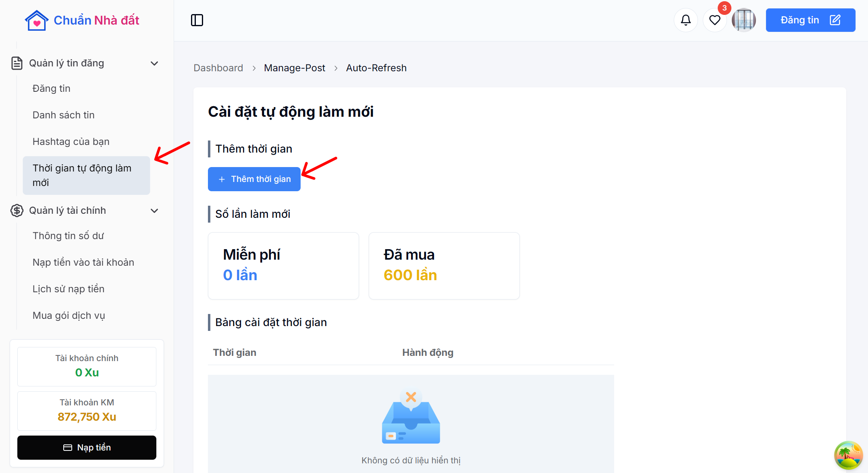This screenshot has width=868, height=473.
Task: Click the Chuẩn Nhà đất house logo
Action: (82, 20)
